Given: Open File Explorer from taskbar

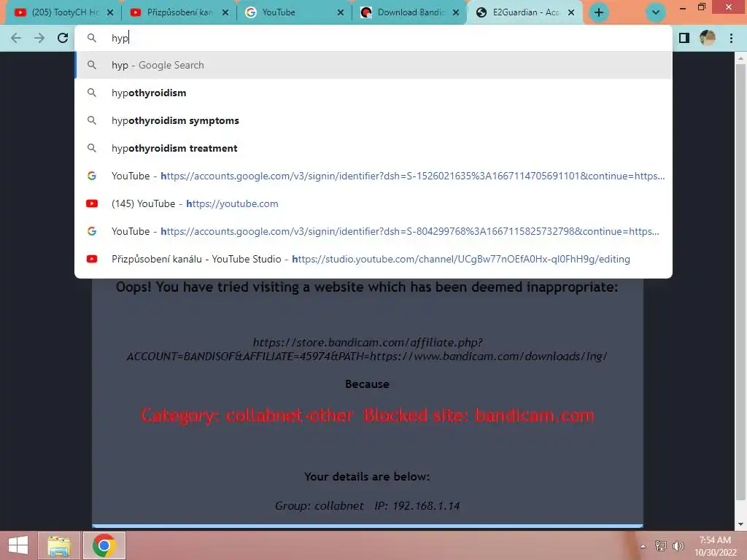Looking at the screenshot, I should coord(59,545).
